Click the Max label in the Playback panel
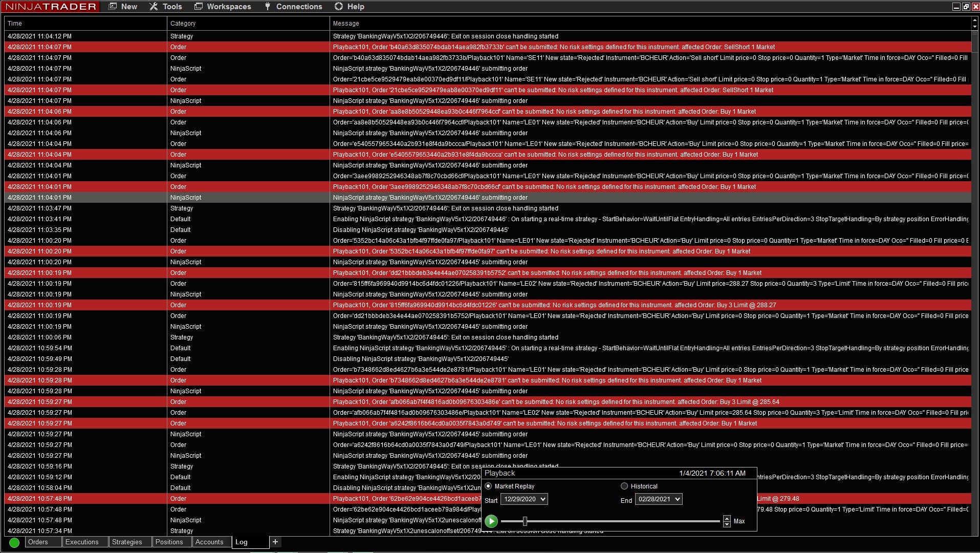980x553 pixels. click(739, 521)
